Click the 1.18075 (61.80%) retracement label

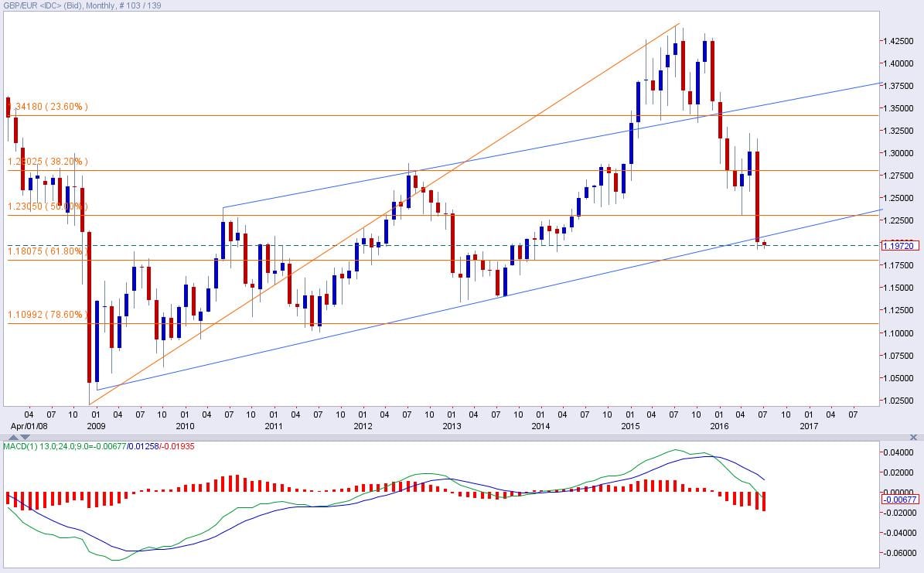click(x=48, y=251)
